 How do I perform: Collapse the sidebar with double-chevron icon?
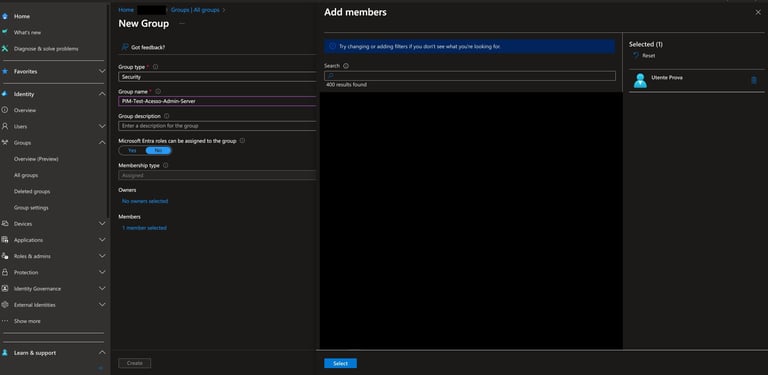(x=101, y=368)
